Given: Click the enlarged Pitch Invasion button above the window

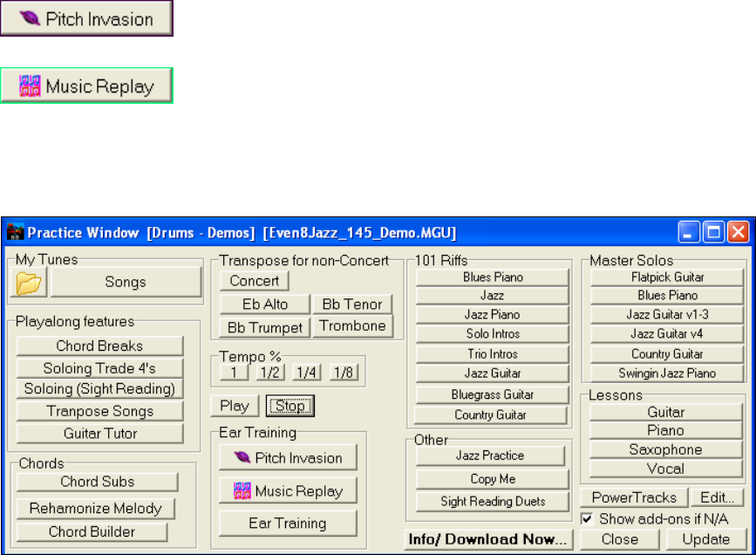Looking at the screenshot, I should pos(86,18).
